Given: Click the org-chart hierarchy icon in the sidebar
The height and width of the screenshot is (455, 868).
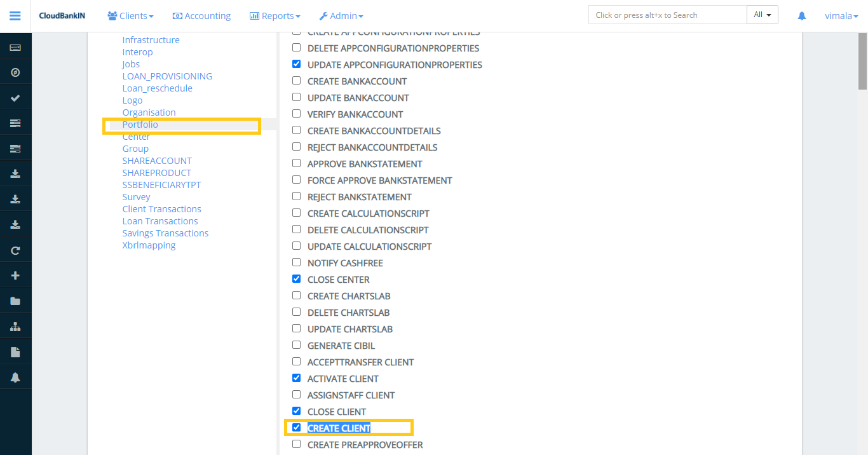Looking at the screenshot, I should (x=15, y=325).
